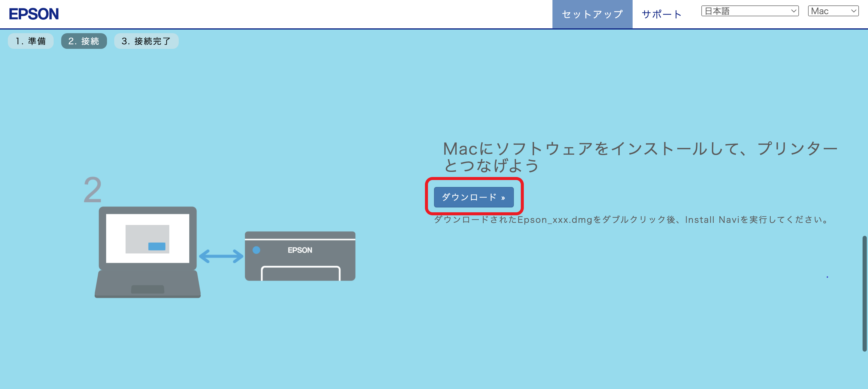This screenshot has height=389, width=868.
Task: Switch to the セットアップ tab
Action: [592, 14]
